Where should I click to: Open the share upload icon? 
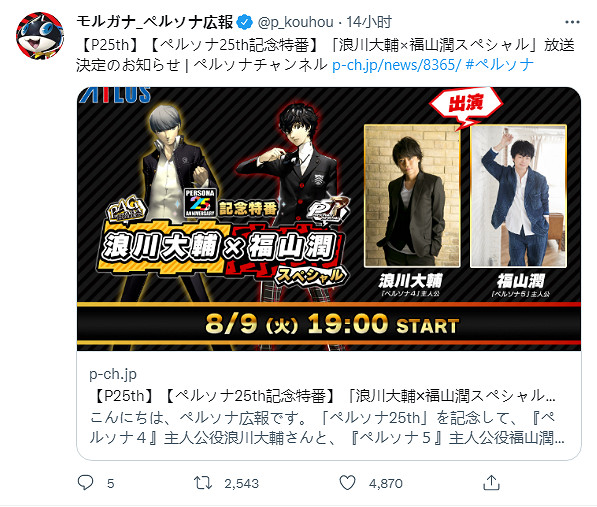coord(491,483)
